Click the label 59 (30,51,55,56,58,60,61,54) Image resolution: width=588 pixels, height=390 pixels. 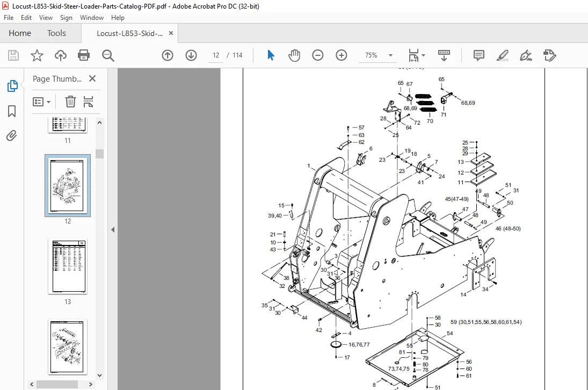click(x=486, y=322)
